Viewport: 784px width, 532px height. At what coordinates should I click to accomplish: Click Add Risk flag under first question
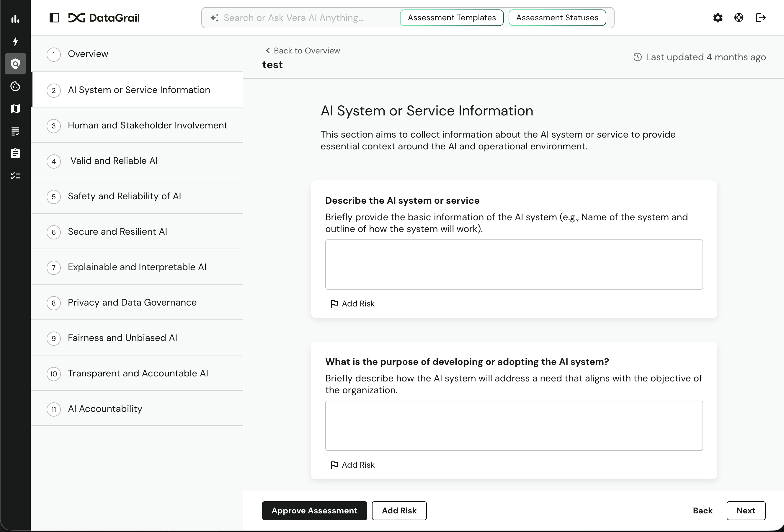click(x=352, y=303)
